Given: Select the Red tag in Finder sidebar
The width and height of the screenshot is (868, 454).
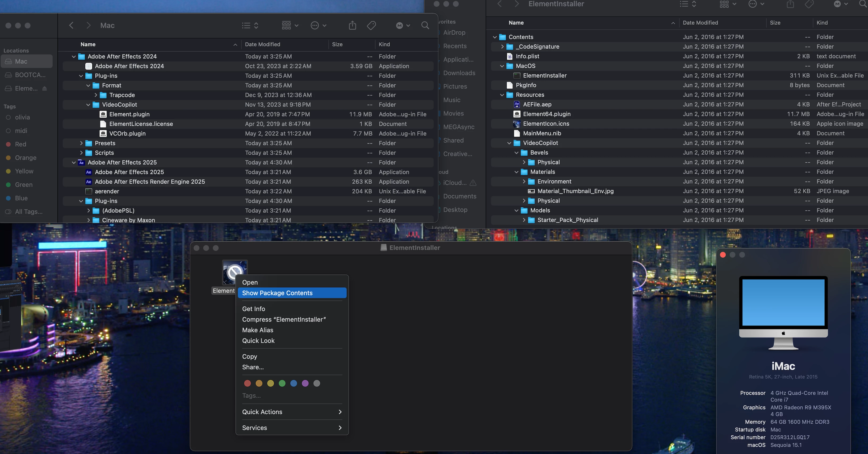Looking at the screenshot, I should (x=20, y=144).
